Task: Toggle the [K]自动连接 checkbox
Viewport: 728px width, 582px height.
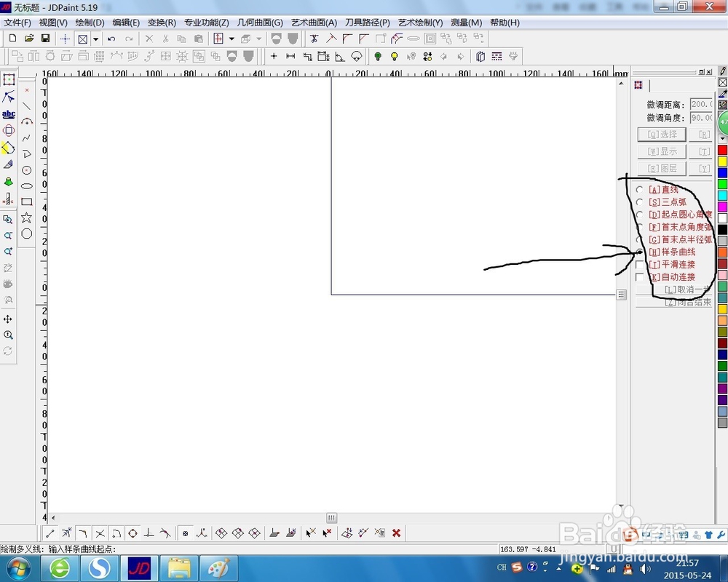Action: tap(639, 277)
